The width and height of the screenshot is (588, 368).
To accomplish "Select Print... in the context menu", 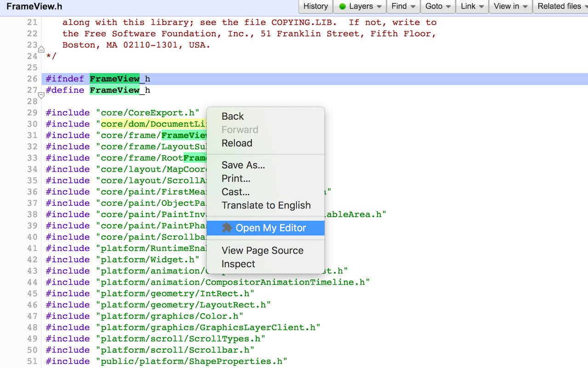I will click(x=236, y=178).
